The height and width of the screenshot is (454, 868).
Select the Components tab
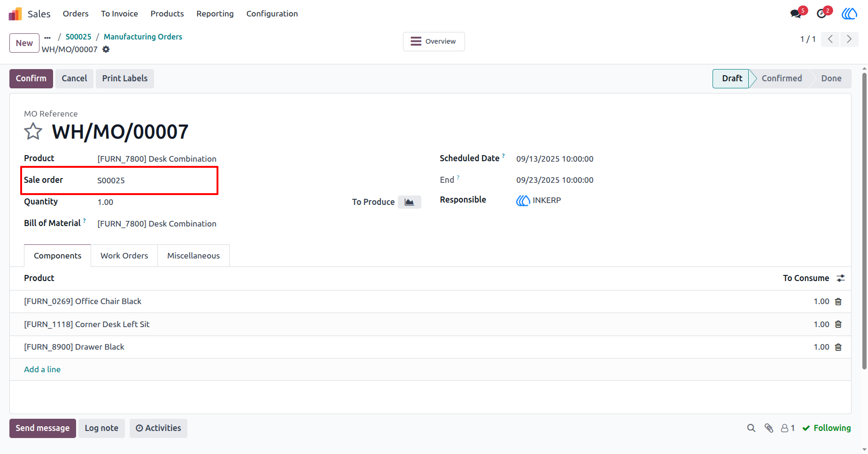point(57,256)
